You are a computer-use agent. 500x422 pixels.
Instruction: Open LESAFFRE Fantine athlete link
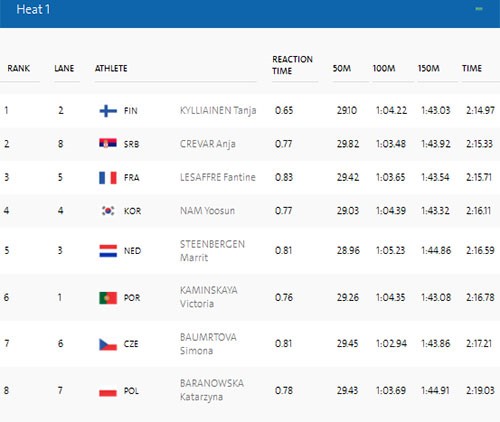coord(218,177)
